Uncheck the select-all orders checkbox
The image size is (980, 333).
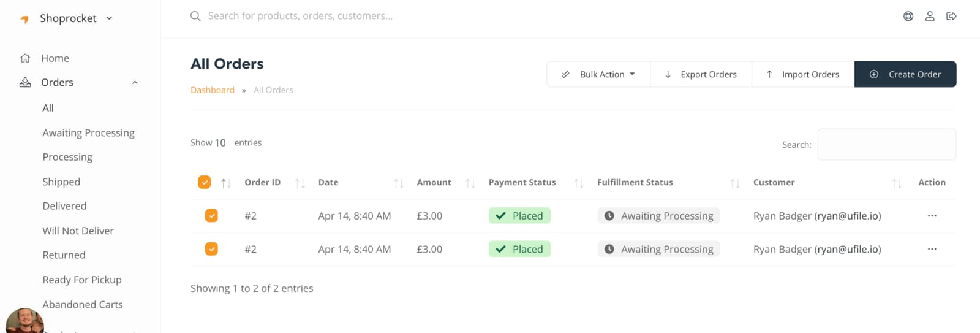coord(205,182)
